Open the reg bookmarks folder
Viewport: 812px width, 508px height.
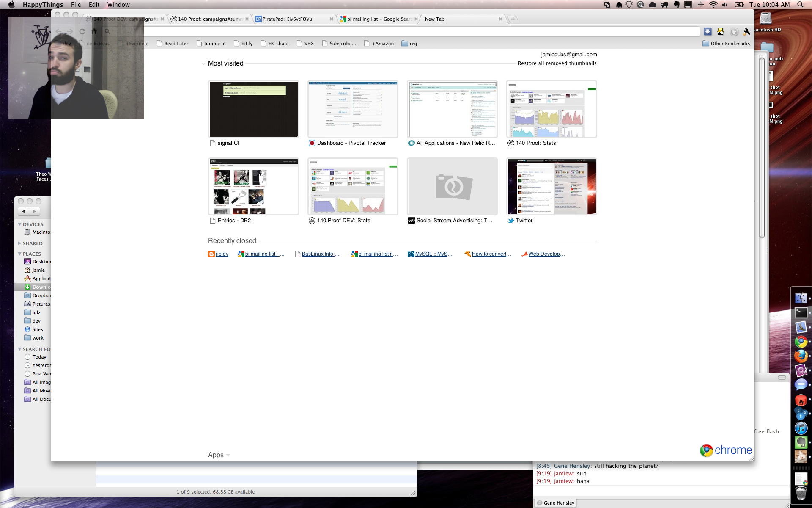[409, 44]
